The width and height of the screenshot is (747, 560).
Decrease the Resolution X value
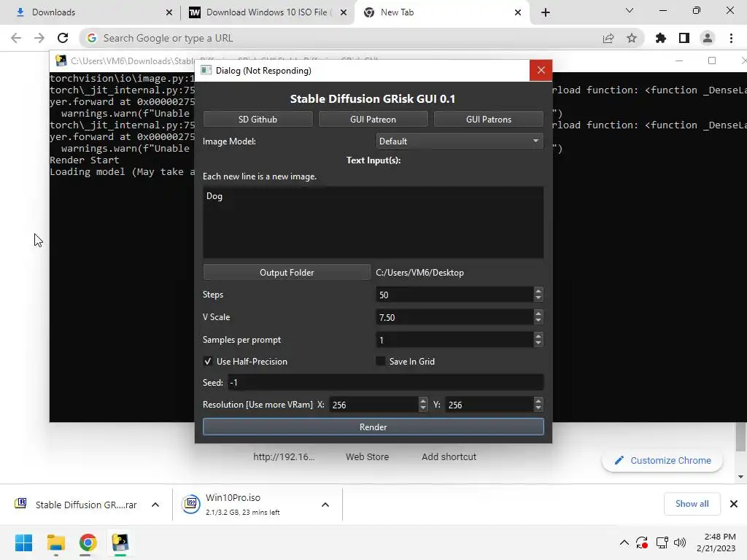[423, 408]
